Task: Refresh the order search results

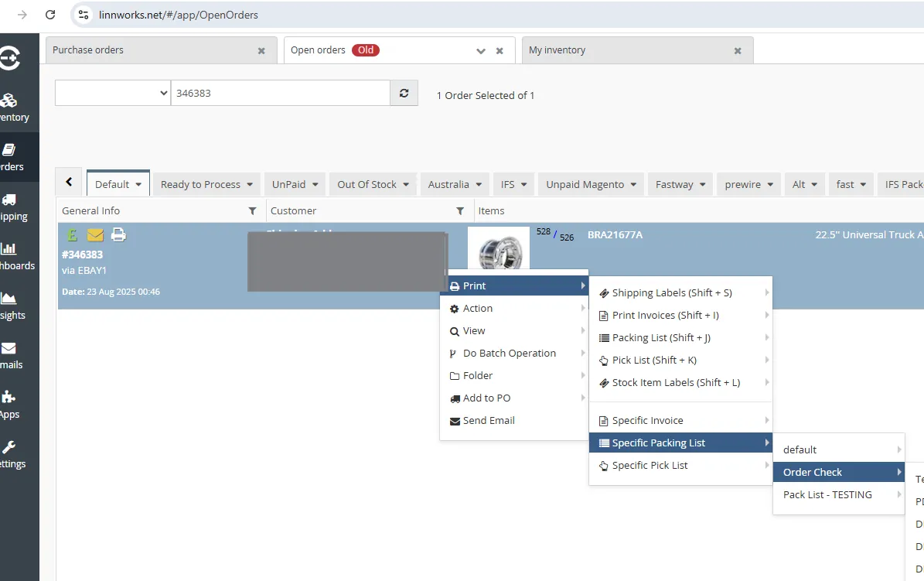Action: coord(404,93)
